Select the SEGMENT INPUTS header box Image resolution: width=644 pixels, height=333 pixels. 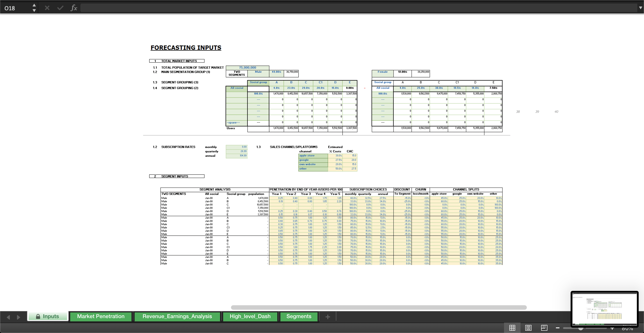[x=177, y=176]
